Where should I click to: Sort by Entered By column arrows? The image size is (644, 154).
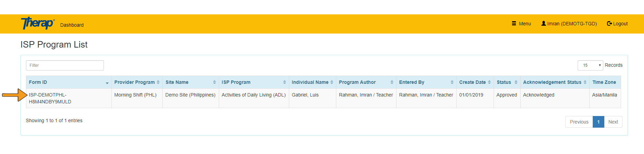point(452,82)
